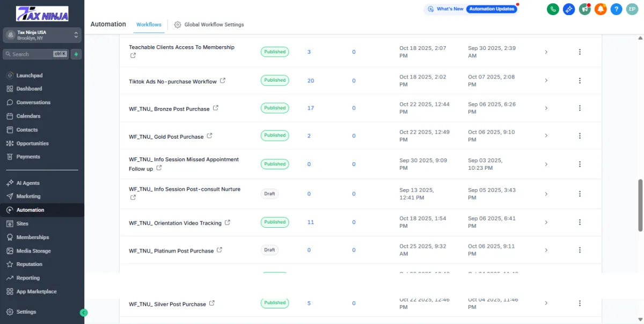The image size is (644, 324).
Task: Click the vertical scrollbar thumb
Action: pyautogui.click(x=640, y=205)
